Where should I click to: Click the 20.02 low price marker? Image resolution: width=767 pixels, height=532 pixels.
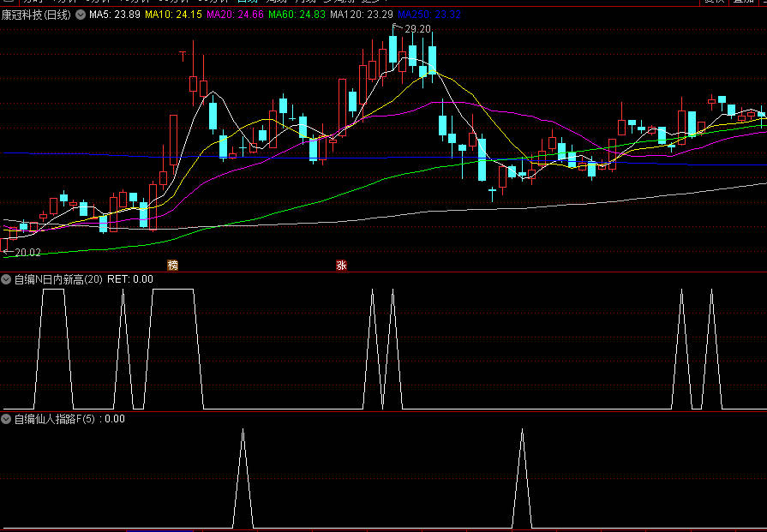point(27,252)
